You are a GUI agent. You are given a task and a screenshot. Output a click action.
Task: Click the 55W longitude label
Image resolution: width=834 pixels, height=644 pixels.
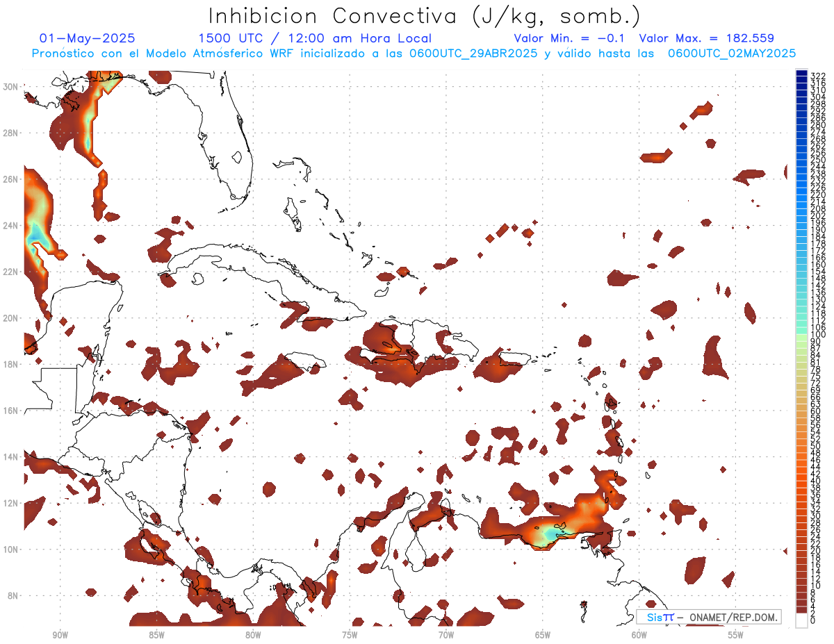(736, 634)
